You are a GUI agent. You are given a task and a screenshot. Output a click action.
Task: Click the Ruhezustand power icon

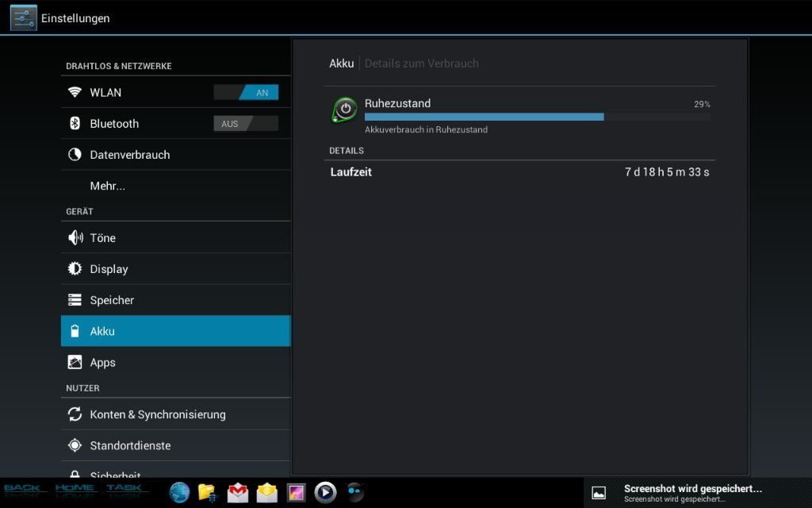click(344, 110)
